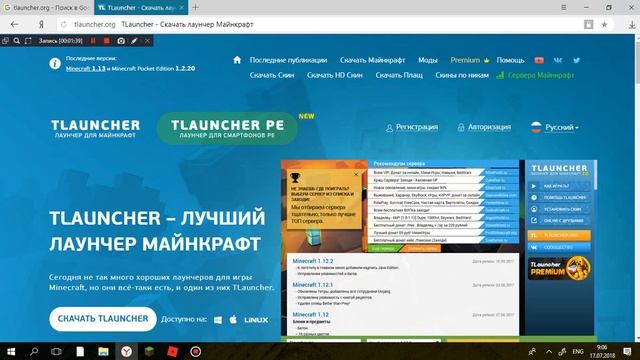Open Последние публикации menu item
Screen dimensions: 640x360
288,60
